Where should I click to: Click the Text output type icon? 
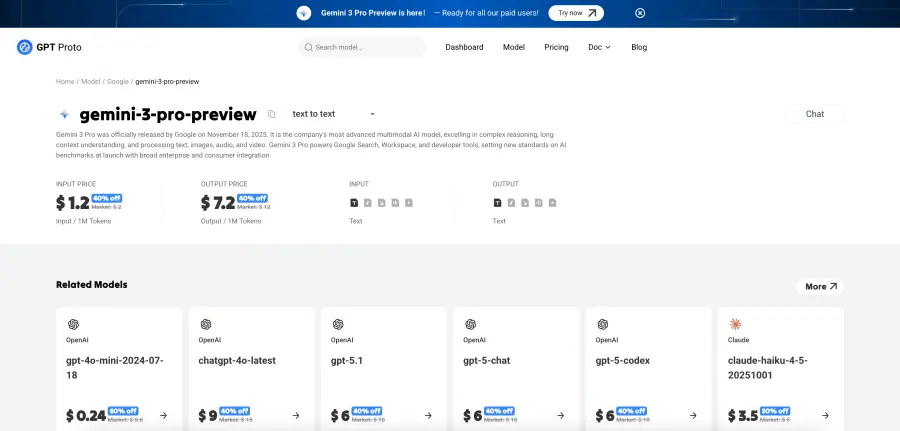[x=498, y=203]
